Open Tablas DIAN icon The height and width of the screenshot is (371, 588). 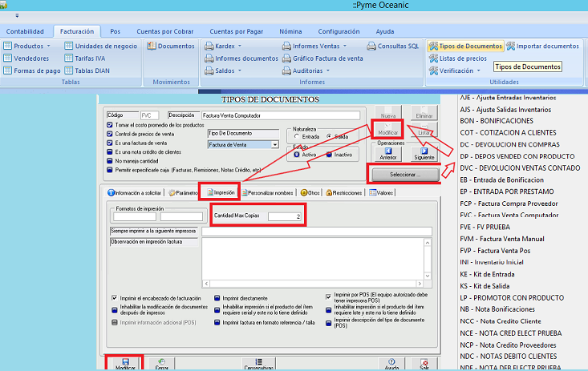69,71
